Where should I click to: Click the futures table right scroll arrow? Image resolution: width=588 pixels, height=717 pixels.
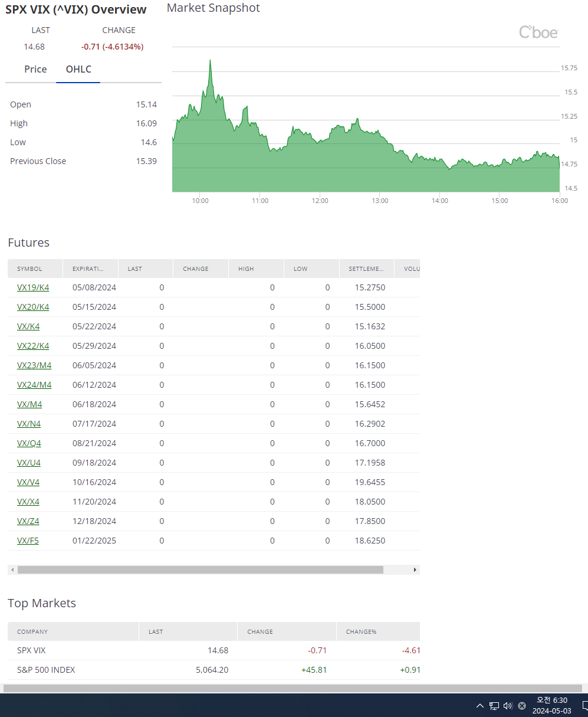pos(415,570)
